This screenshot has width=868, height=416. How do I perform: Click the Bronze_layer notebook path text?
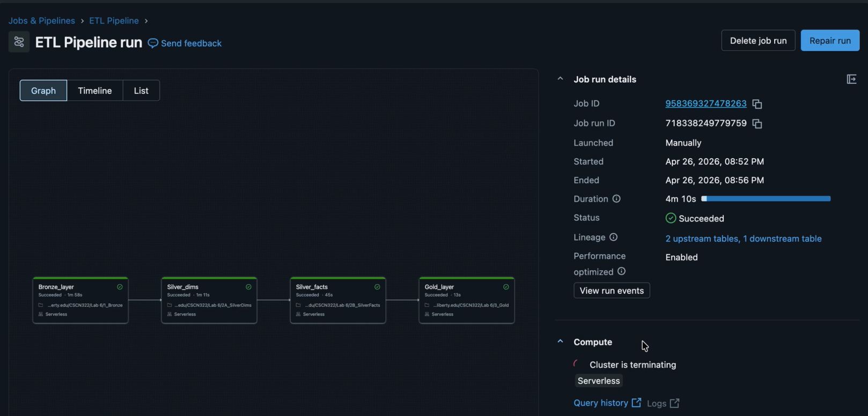(85, 305)
